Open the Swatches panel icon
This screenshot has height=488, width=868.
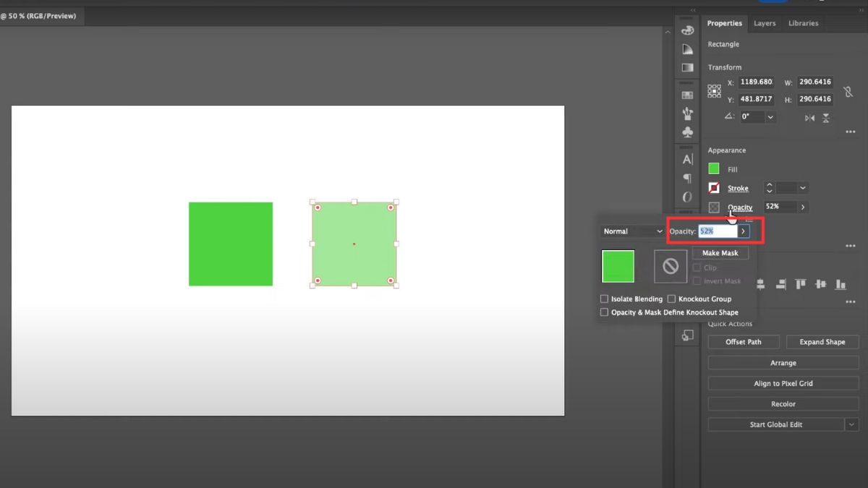[688, 95]
